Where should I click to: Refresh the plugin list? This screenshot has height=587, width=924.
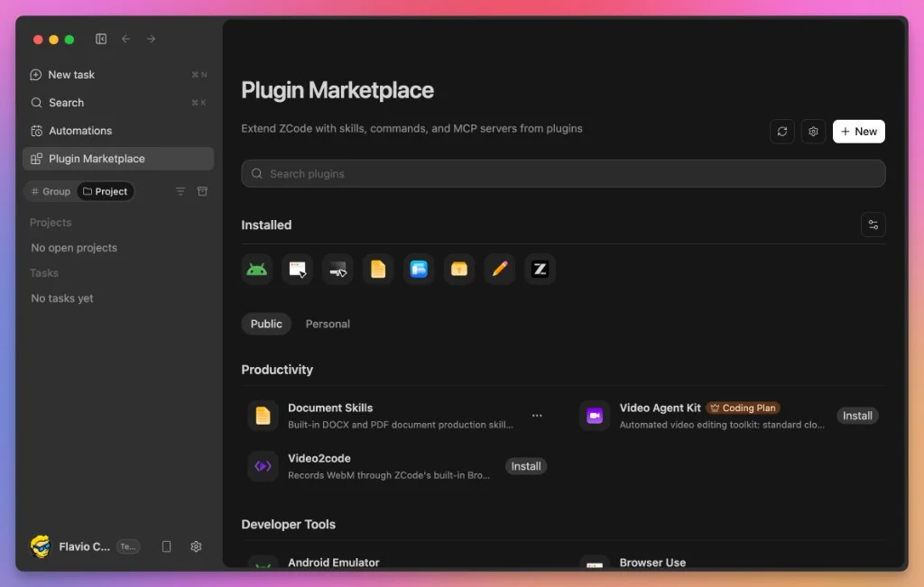pyautogui.click(x=782, y=132)
